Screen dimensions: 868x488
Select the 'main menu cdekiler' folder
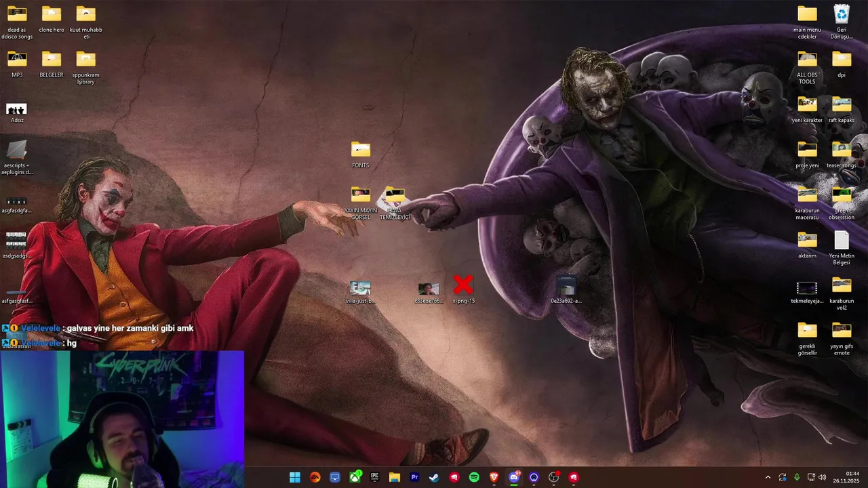807,21
